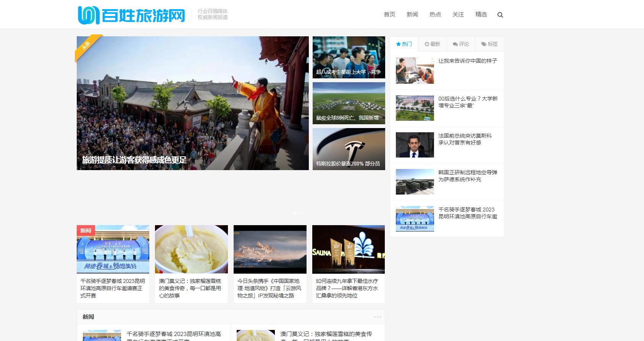
Task: Open the list article 千名骑手逐梦春城 under 新闻
Action: [174, 336]
